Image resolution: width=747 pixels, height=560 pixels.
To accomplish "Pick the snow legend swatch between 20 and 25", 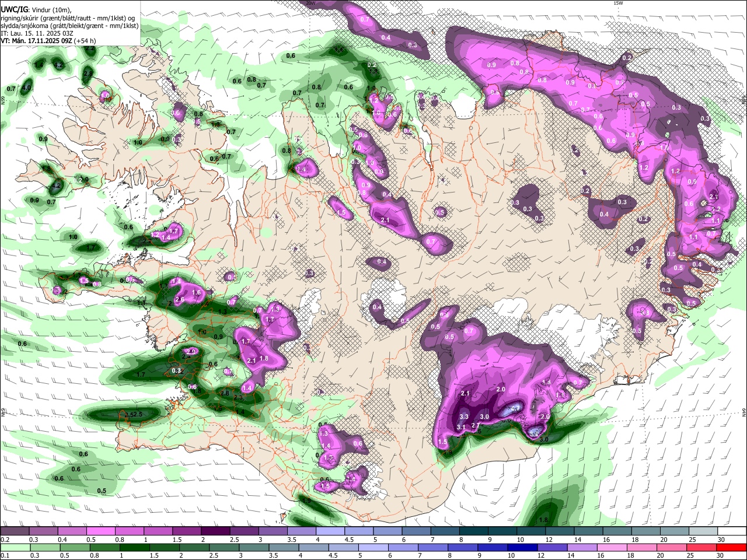I will point(675,531).
